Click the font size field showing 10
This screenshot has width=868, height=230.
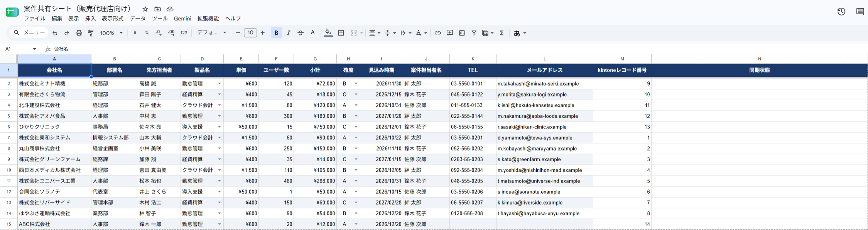[x=250, y=33]
